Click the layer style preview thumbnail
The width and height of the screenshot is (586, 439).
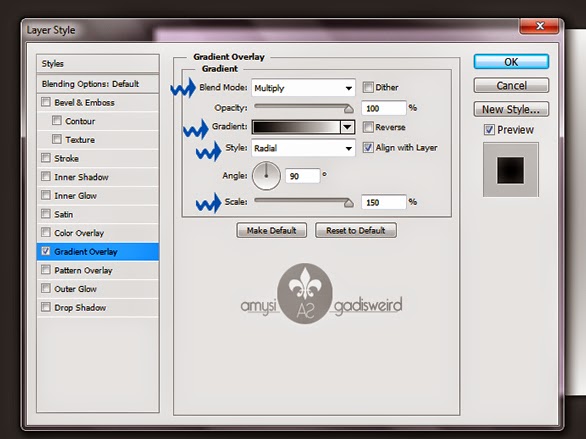tap(511, 170)
